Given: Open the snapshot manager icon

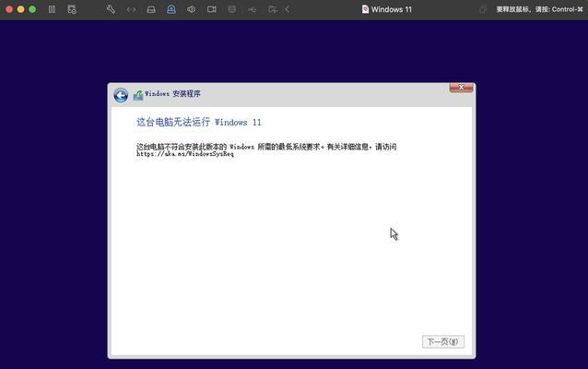Looking at the screenshot, I should coord(72,9).
